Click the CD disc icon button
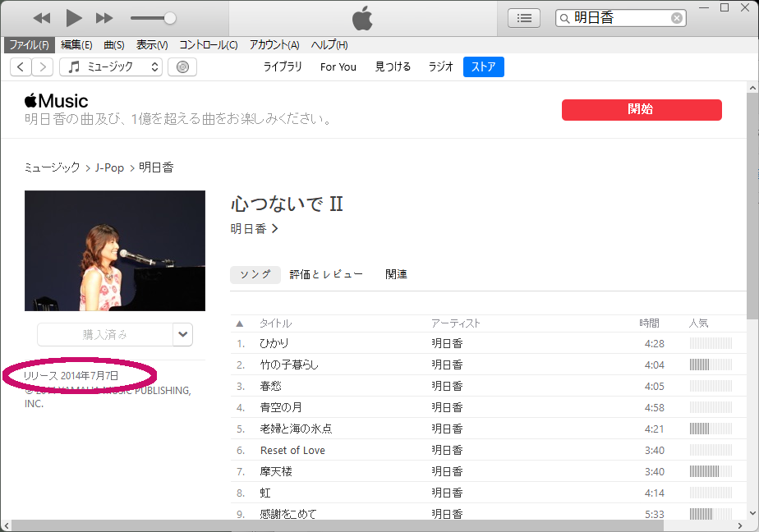 point(182,66)
